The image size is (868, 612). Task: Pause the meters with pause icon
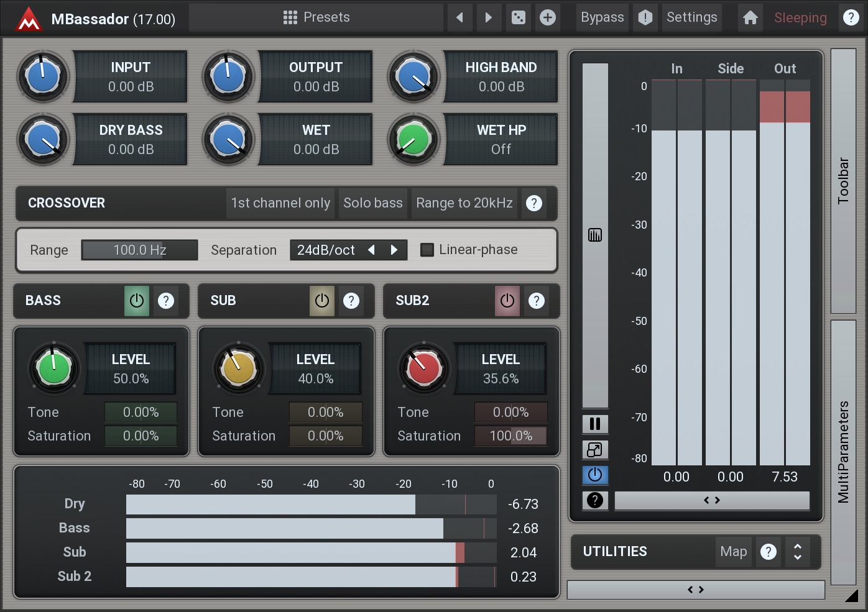pyautogui.click(x=595, y=424)
